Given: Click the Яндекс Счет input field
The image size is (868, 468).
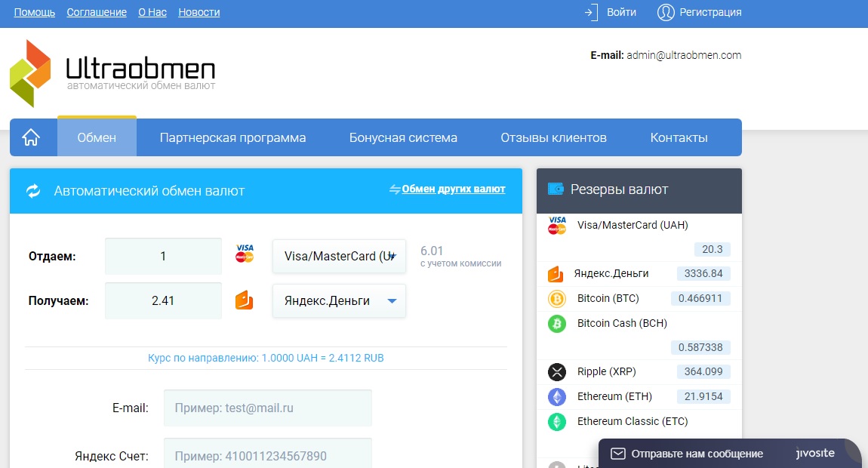Looking at the screenshot, I should click(267, 453).
